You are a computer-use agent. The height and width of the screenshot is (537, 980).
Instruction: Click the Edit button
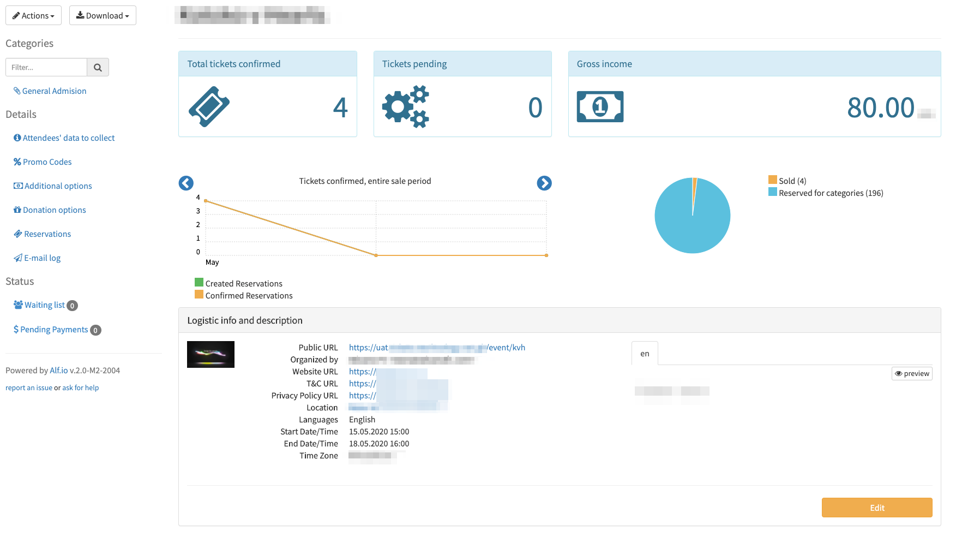(x=876, y=508)
